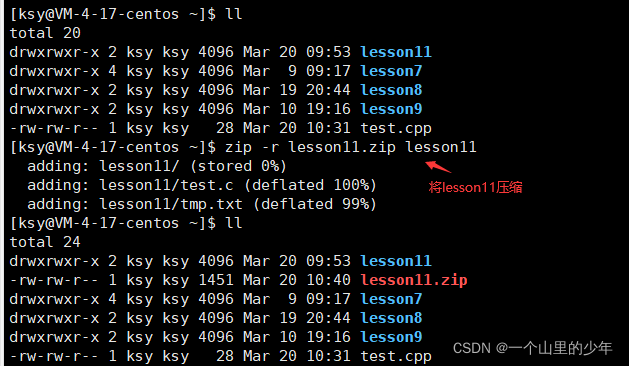
Task: Select the first blue lesson11 directory name
Action: click(x=396, y=52)
